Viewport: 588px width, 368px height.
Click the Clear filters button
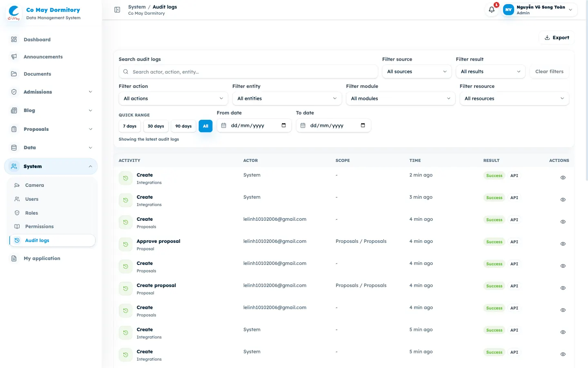tap(549, 72)
